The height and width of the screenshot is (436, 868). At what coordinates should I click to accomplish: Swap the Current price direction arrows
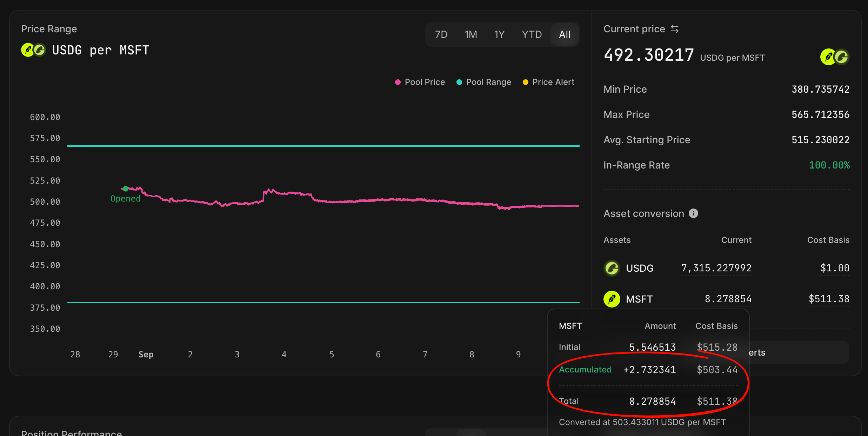[674, 29]
